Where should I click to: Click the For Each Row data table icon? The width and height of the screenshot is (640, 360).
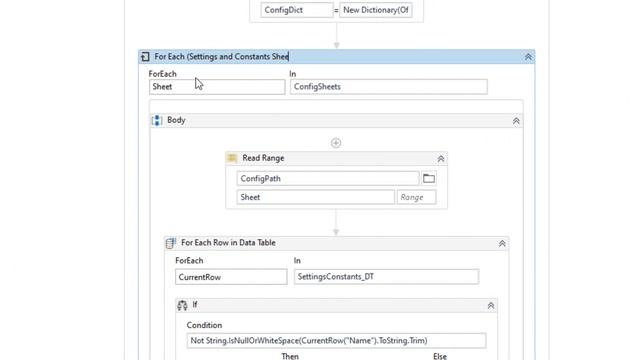click(171, 243)
